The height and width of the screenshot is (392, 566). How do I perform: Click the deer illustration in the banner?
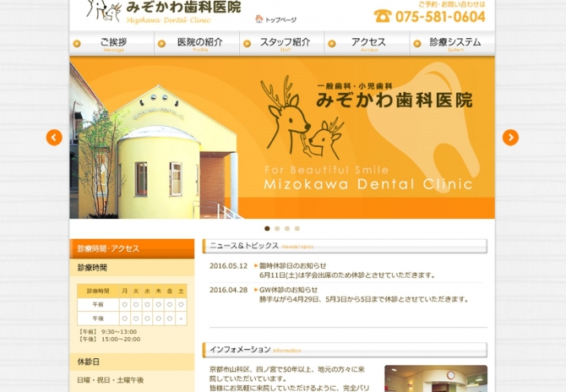pos(302,117)
